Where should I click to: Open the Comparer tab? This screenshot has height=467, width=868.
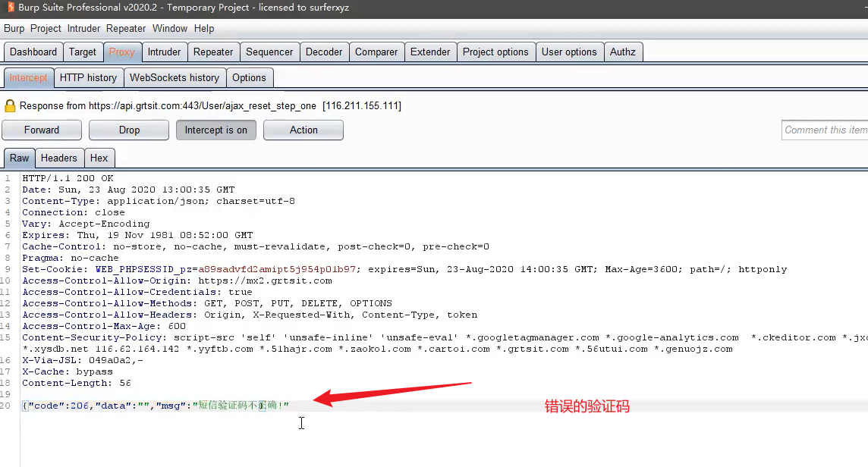(x=376, y=52)
